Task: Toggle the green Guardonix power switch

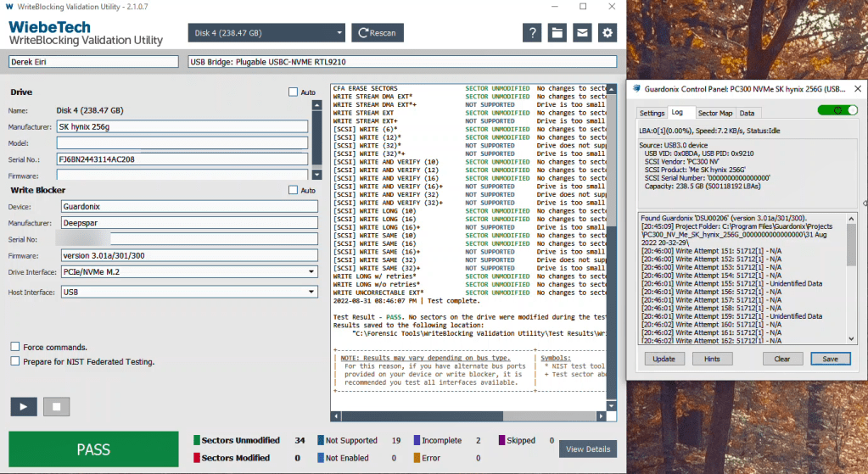Action: click(x=837, y=110)
